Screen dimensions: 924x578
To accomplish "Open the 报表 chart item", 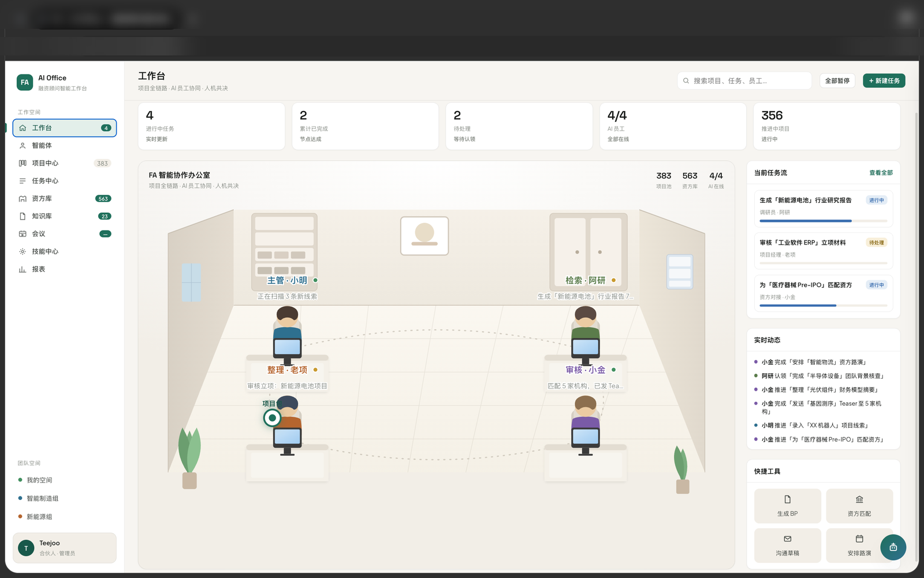I will 65,269.
